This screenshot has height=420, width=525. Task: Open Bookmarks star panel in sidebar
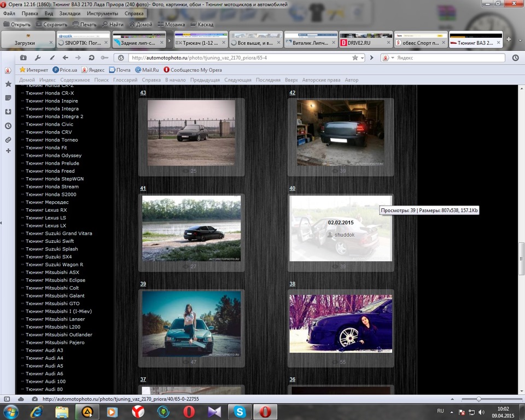[8, 84]
